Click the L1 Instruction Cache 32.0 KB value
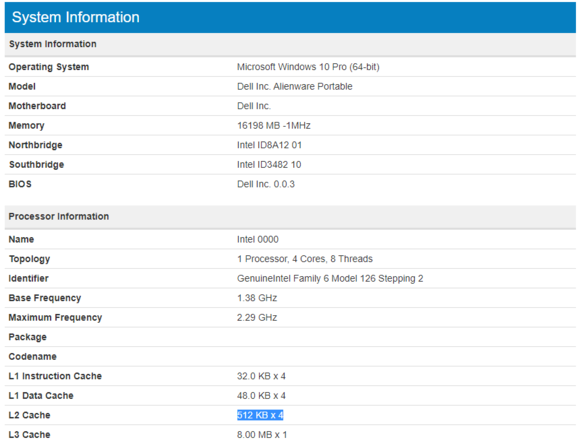The image size is (580, 446). click(261, 376)
